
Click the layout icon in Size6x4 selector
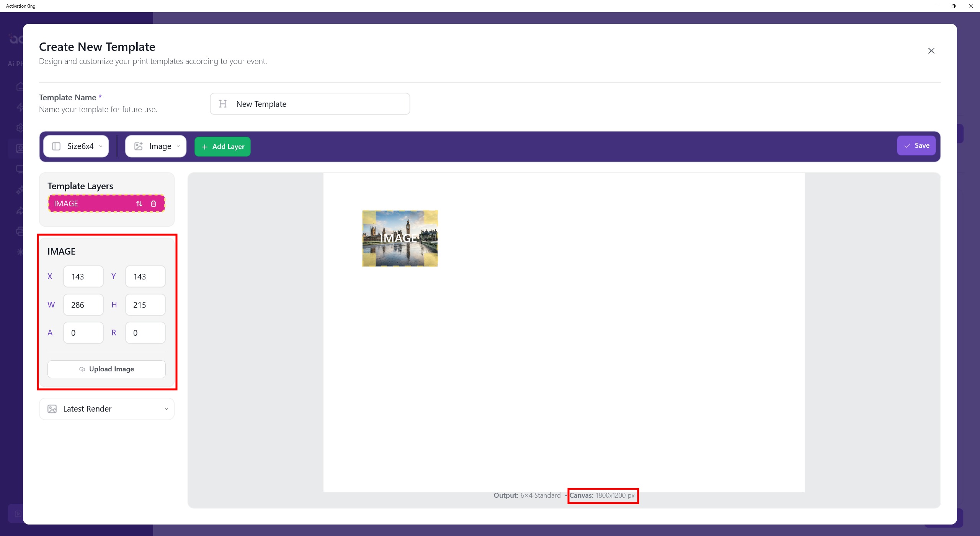pyautogui.click(x=56, y=146)
